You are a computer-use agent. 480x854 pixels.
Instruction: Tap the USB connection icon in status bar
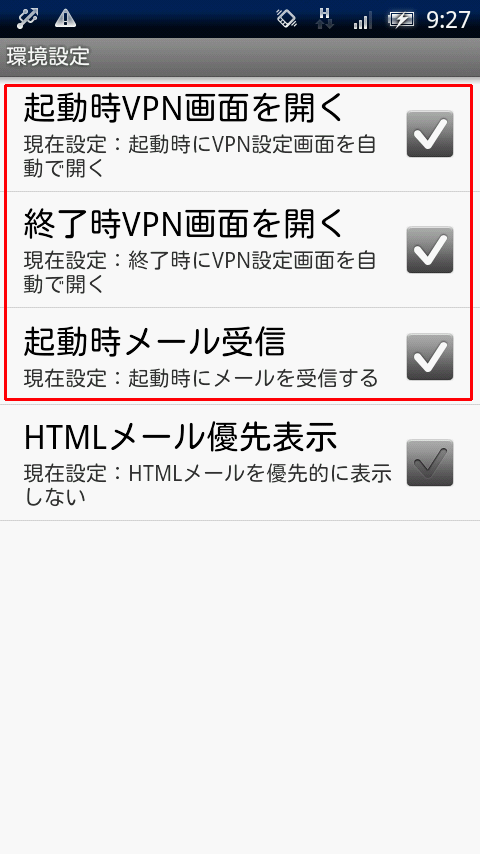[27, 19]
